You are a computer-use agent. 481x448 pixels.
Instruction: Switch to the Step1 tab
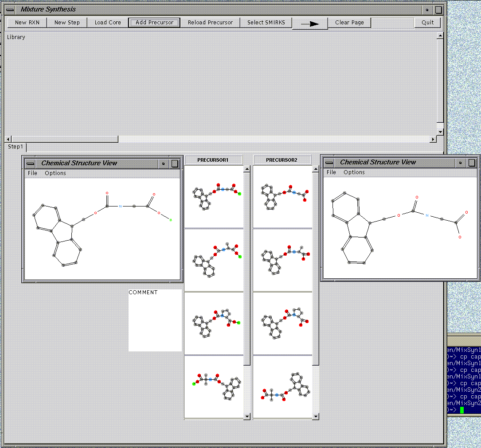click(16, 147)
